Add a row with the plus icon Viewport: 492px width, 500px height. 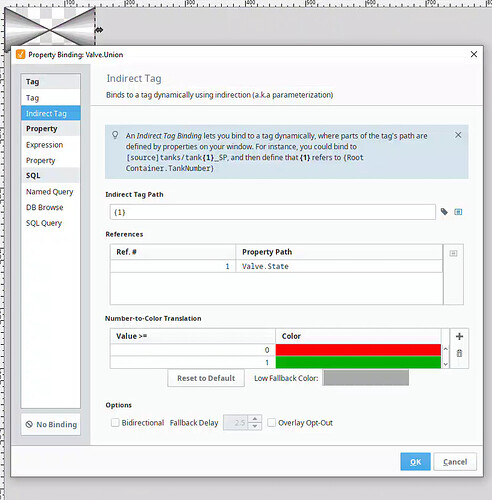459,336
